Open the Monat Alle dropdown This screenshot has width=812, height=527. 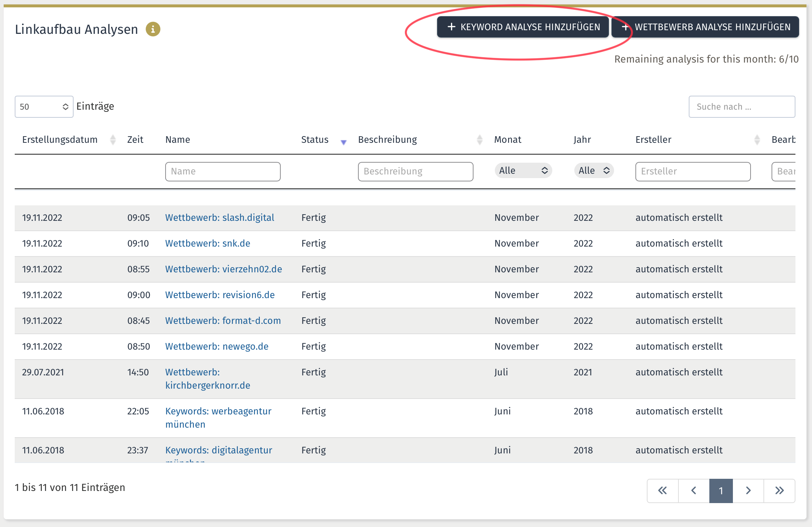tap(523, 170)
